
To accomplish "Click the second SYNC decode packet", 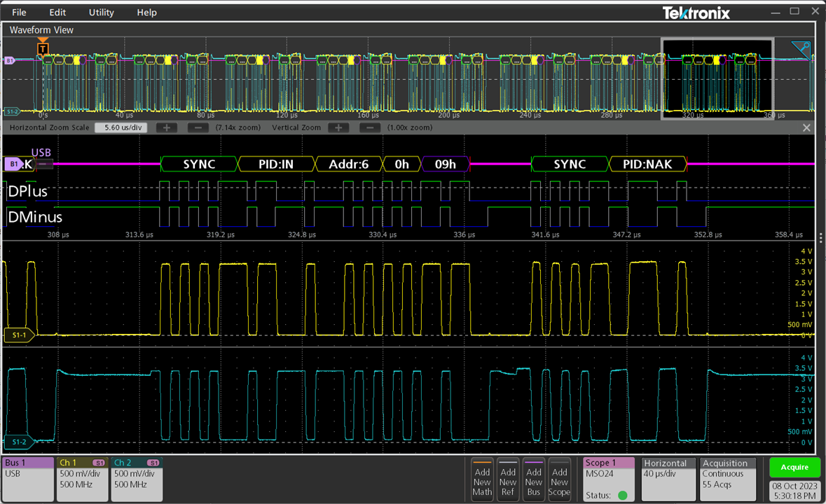I will coord(570,164).
